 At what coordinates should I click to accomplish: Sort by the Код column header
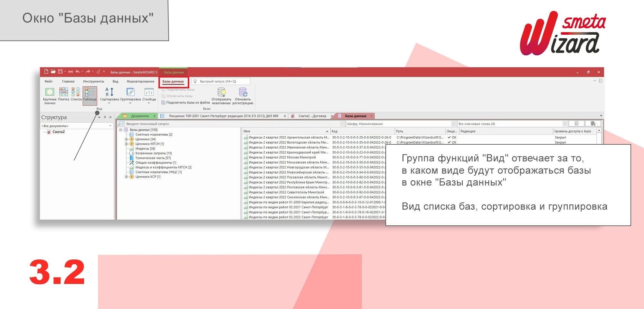click(363, 131)
